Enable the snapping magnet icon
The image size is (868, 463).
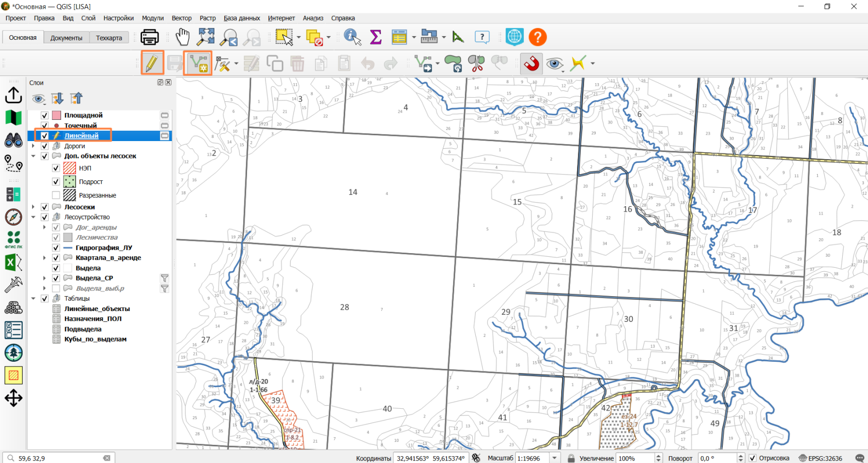coord(531,63)
